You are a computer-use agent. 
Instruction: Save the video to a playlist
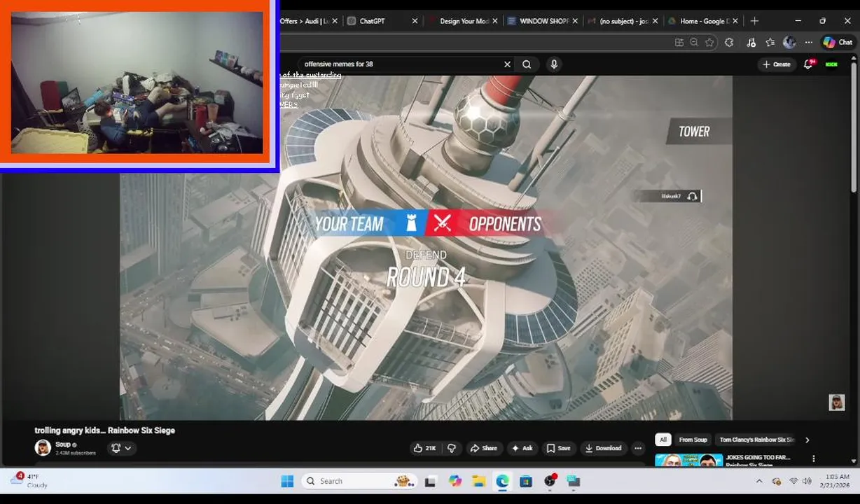coord(558,448)
